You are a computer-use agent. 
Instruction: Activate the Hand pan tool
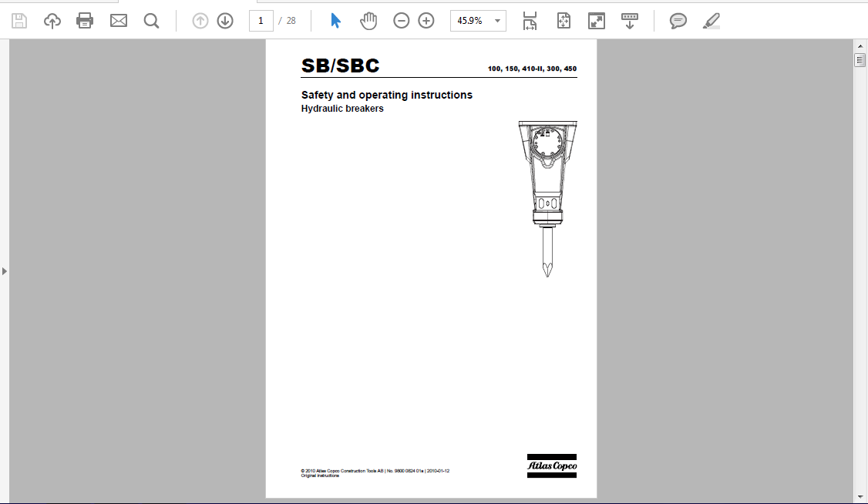(x=368, y=21)
